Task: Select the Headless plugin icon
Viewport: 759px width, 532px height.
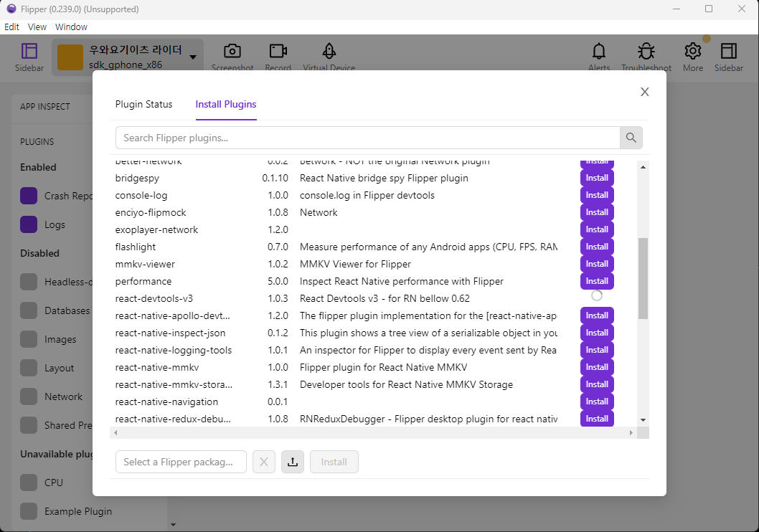Action: [29, 282]
